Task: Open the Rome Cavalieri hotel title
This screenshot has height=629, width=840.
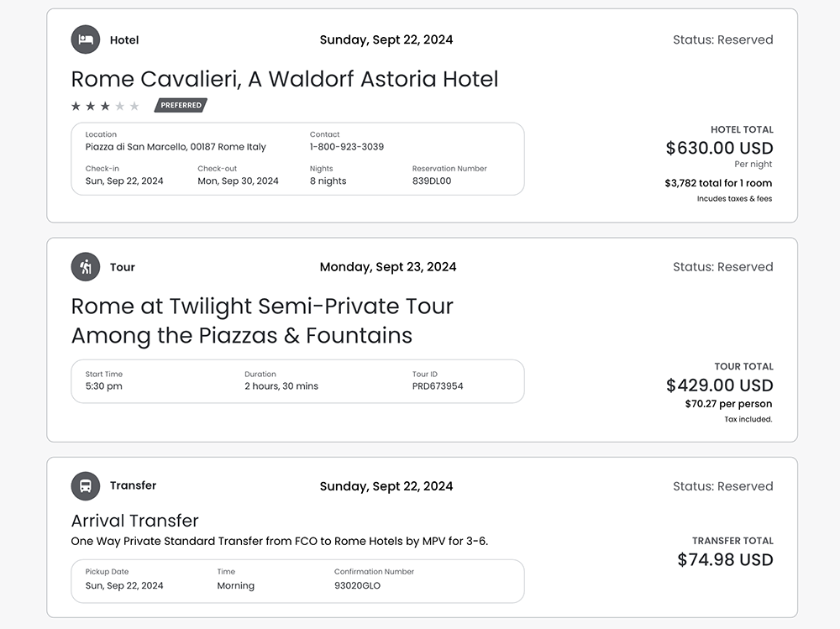Action: tap(284, 79)
